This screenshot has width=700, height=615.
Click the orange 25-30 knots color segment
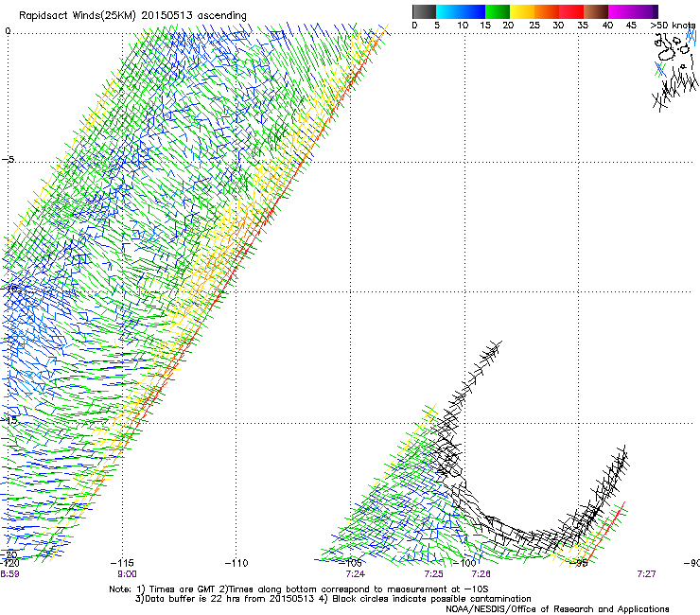[x=547, y=11]
